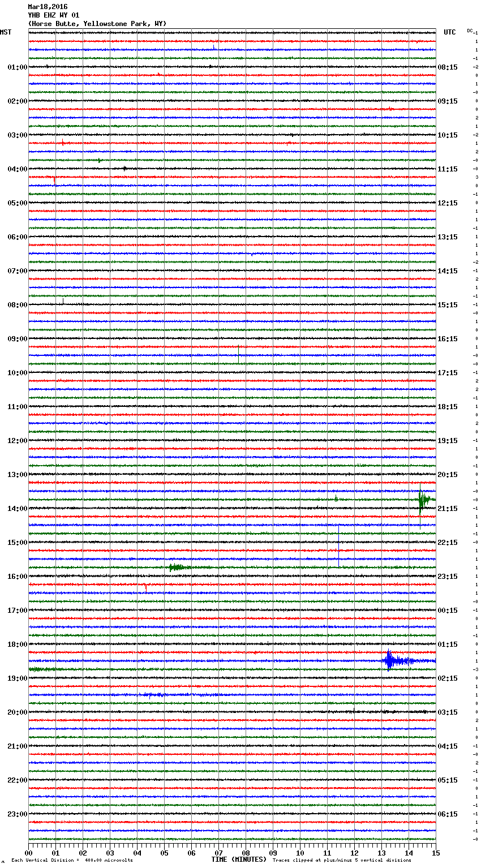
Task: Click the 12:00 MST time label
Action: click(x=18, y=441)
